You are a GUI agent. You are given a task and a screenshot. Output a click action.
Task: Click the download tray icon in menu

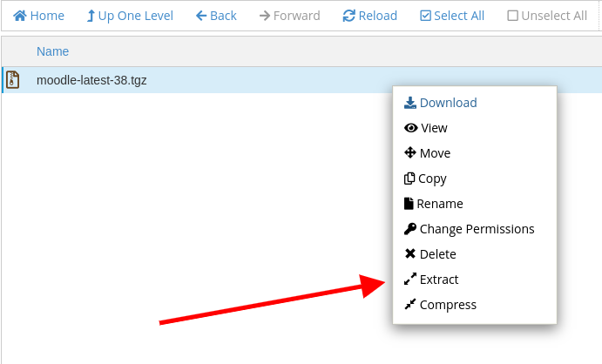(410, 103)
